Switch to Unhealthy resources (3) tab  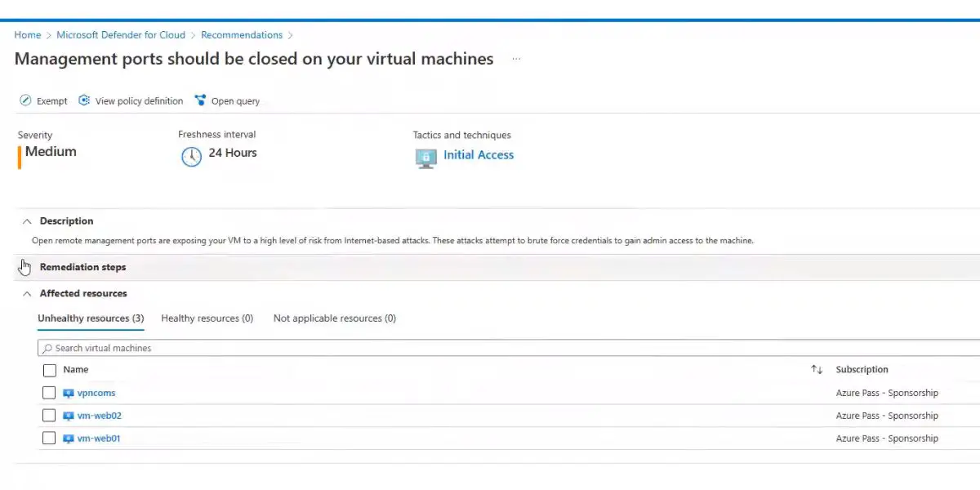(x=91, y=318)
